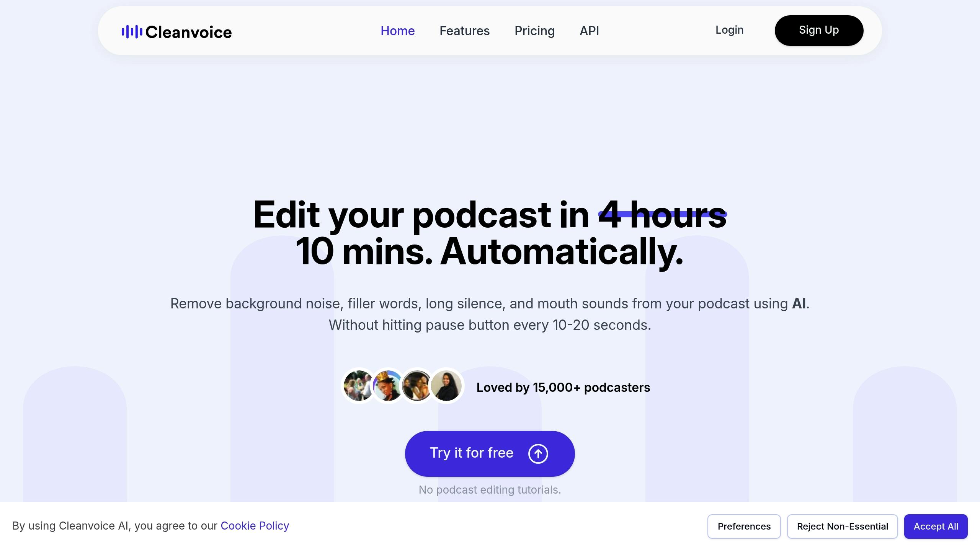
Task: Click the Cleanvoice brand name text
Action: (189, 32)
